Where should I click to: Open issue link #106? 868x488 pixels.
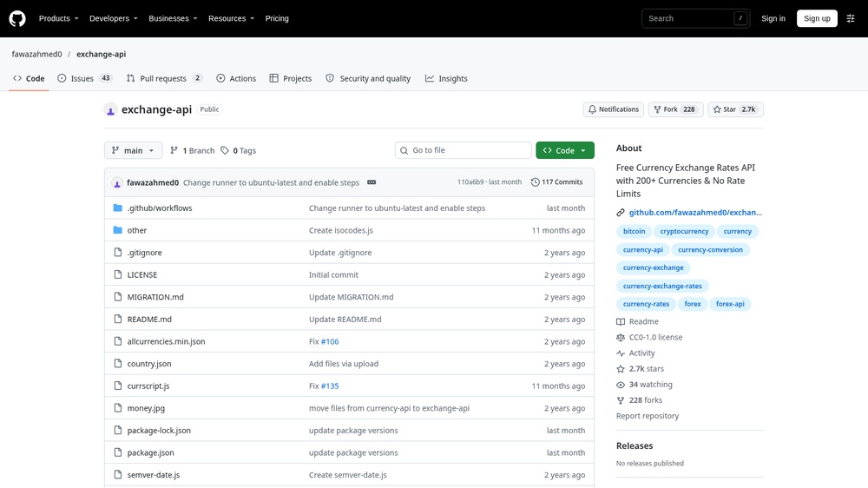[330, 341]
